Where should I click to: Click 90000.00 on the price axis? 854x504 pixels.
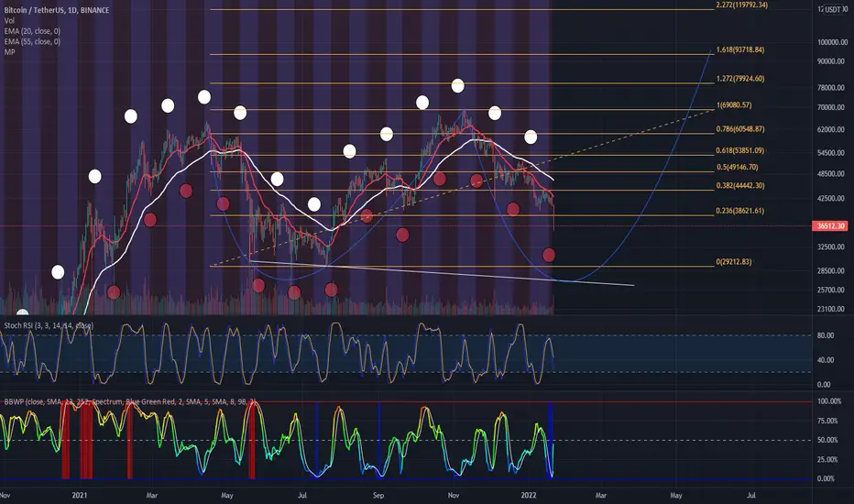point(830,61)
